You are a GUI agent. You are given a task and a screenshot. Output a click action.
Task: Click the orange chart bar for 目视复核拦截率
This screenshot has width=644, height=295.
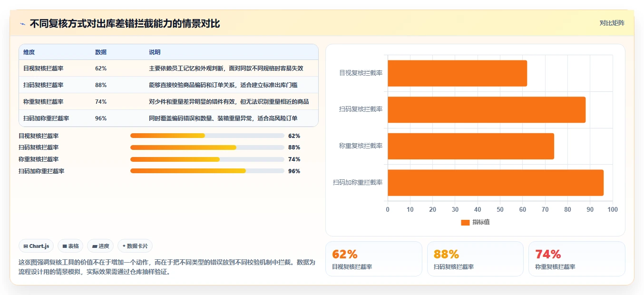[x=457, y=73]
